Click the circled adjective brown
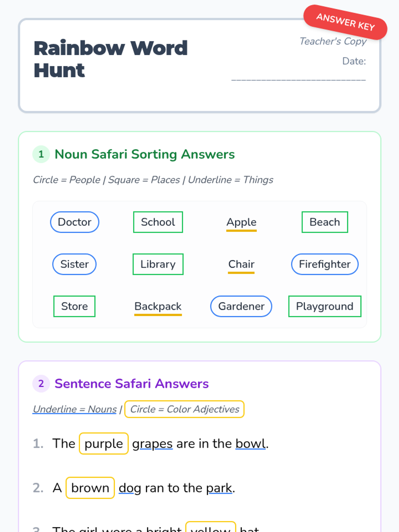The width and height of the screenshot is (399, 532). tap(90, 488)
